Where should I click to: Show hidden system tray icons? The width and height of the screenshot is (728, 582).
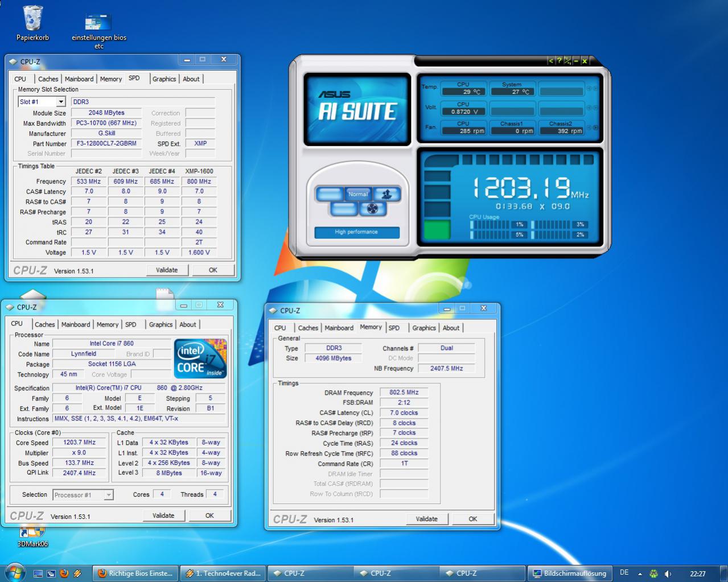[640, 573]
